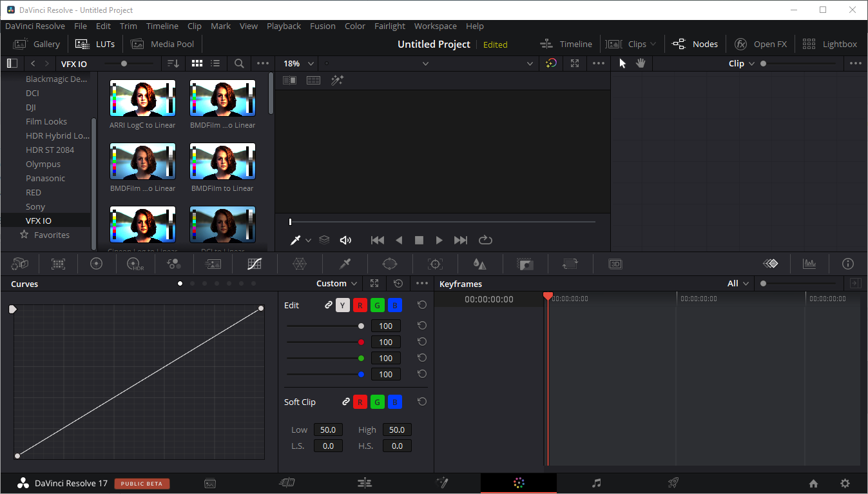Open the Blur palette icon
The image size is (868, 494).
(x=479, y=264)
